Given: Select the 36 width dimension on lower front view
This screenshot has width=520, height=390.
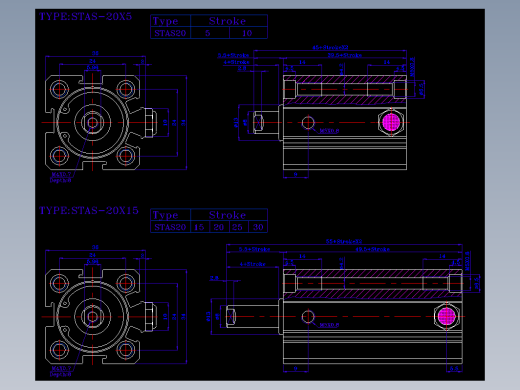Looking at the screenshot, I should coord(95,247).
